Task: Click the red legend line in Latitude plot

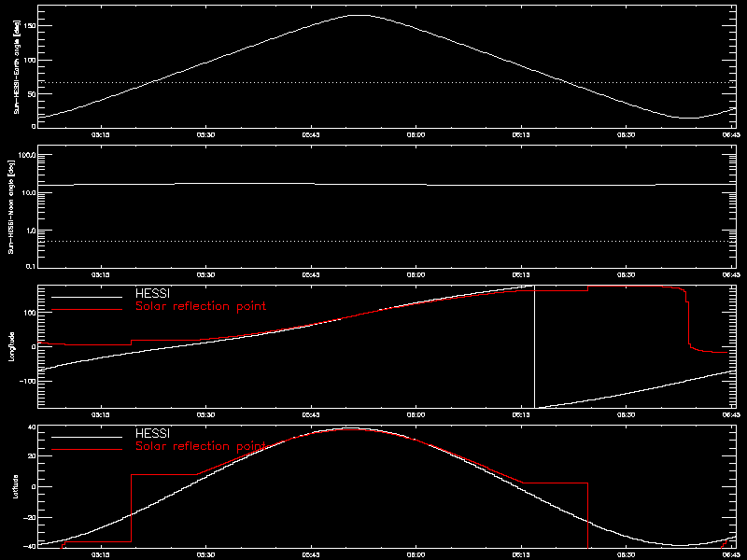Action: pos(87,450)
